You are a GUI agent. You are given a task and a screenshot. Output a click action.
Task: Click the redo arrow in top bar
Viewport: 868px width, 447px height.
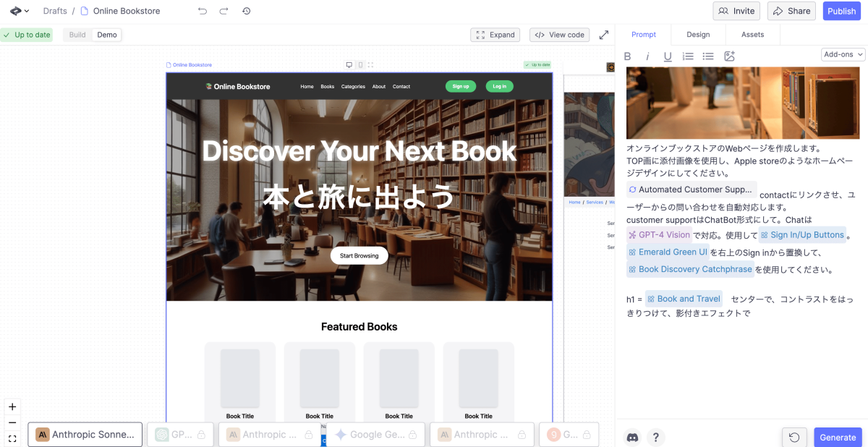[224, 11]
